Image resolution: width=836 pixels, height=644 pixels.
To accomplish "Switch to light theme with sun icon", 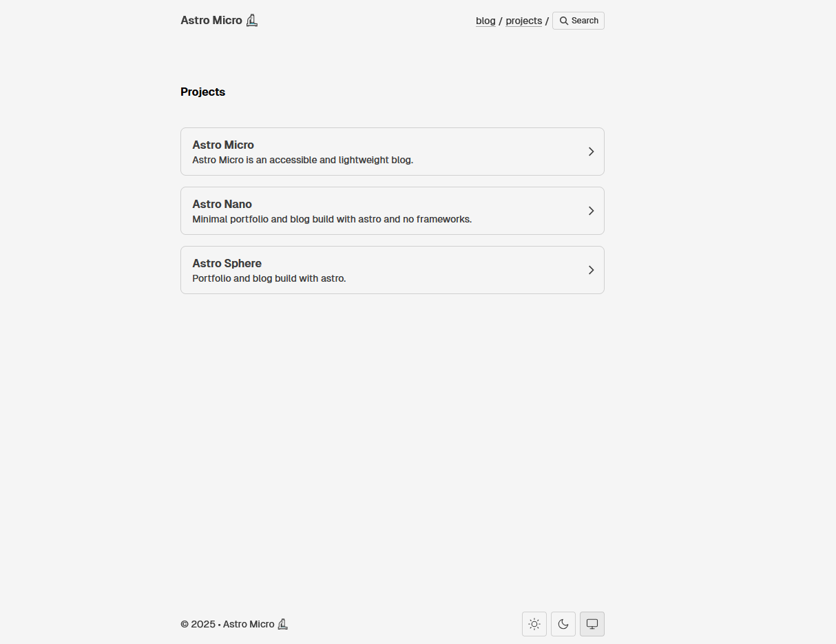I will click(534, 624).
